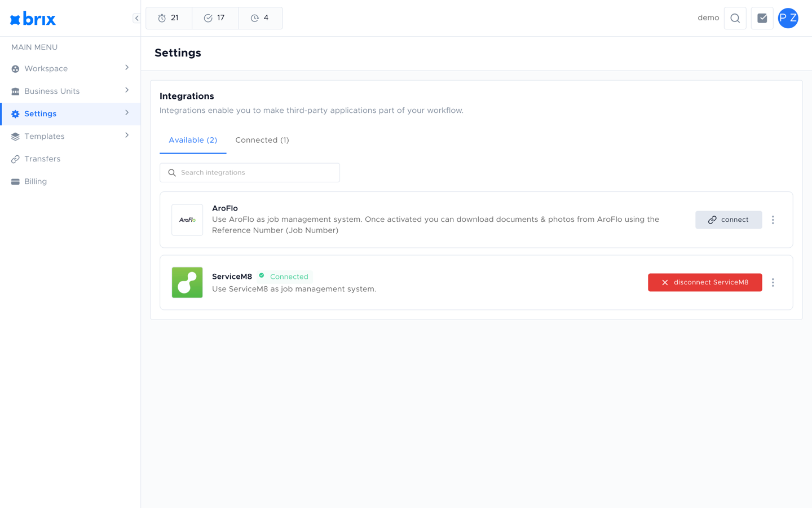Expand the Settings chevron

[127, 113]
